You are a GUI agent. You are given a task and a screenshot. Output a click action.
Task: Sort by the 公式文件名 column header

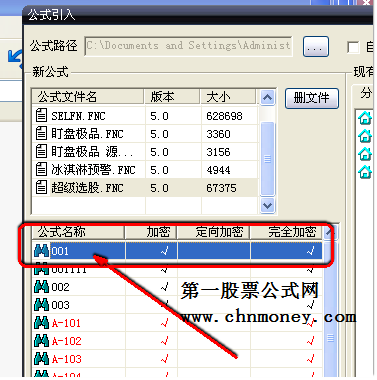(x=88, y=97)
